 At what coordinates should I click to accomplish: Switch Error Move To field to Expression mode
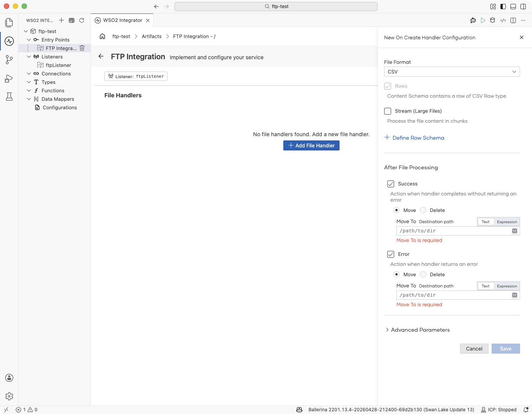[507, 286]
